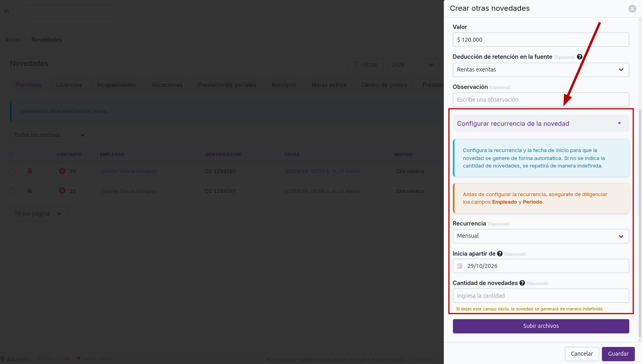642x364 pixels.
Task: Open Gabriel García Márquez link in first row
Action: (129, 171)
